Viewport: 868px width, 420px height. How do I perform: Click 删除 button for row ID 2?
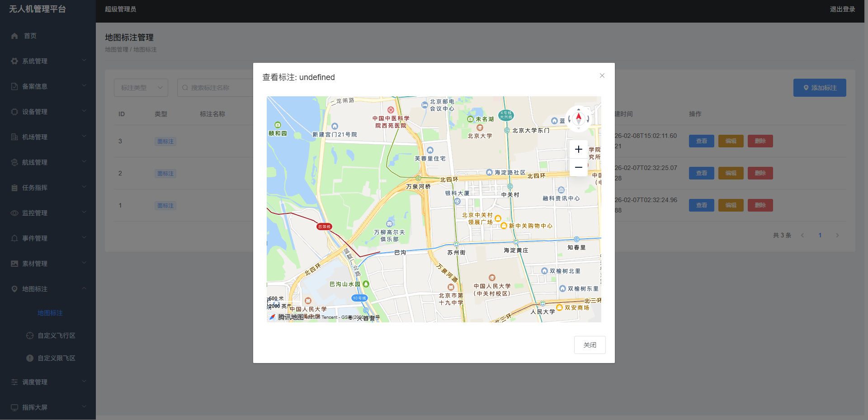pyautogui.click(x=760, y=173)
